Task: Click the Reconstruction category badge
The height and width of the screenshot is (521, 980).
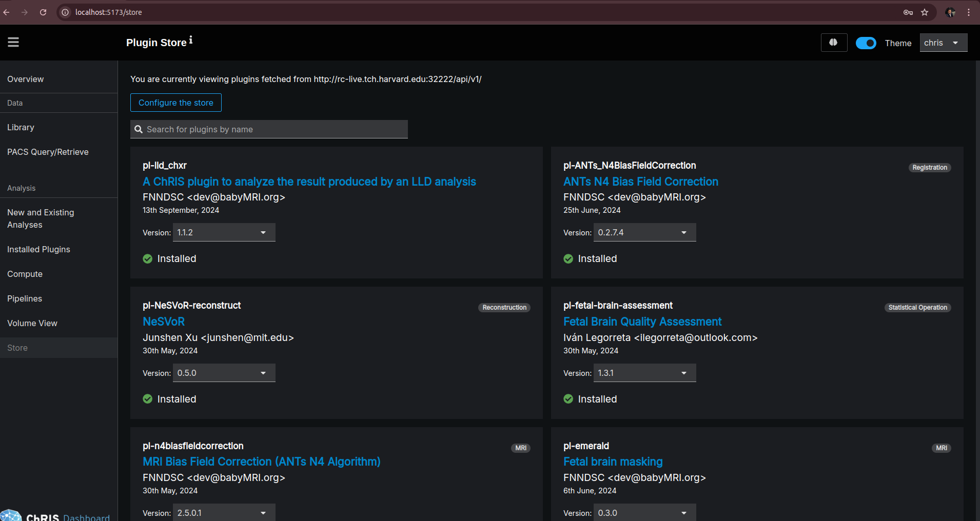Action: point(504,308)
